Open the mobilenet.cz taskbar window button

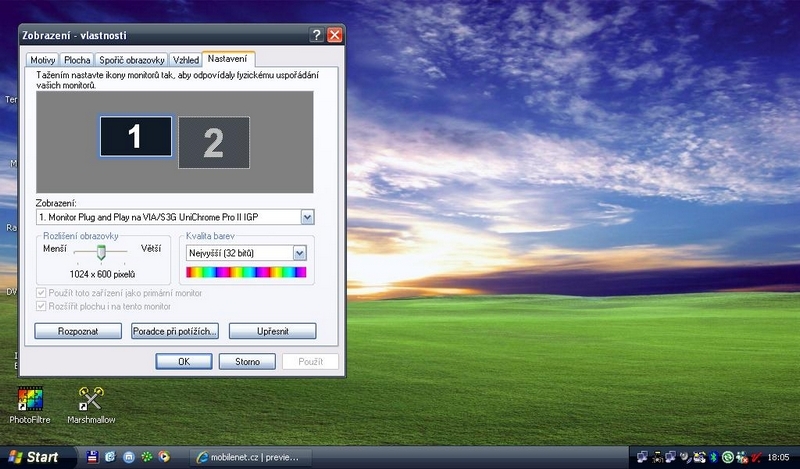point(248,457)
